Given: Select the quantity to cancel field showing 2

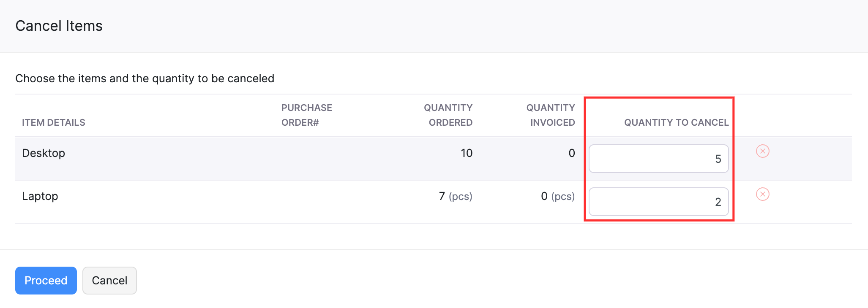Looking at the screenshot, I should 658,202.
